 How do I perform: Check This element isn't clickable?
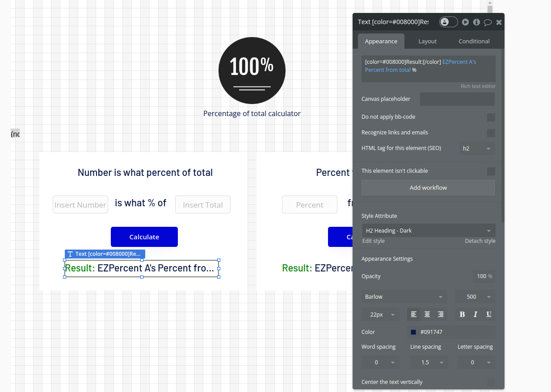click(x=491, y=171)
